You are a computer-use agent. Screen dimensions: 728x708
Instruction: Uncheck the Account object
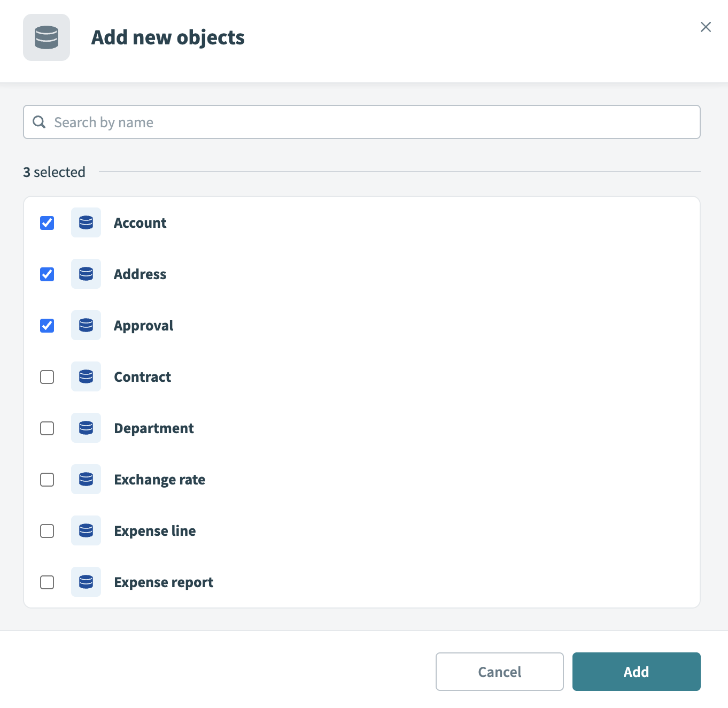point(47,223)
